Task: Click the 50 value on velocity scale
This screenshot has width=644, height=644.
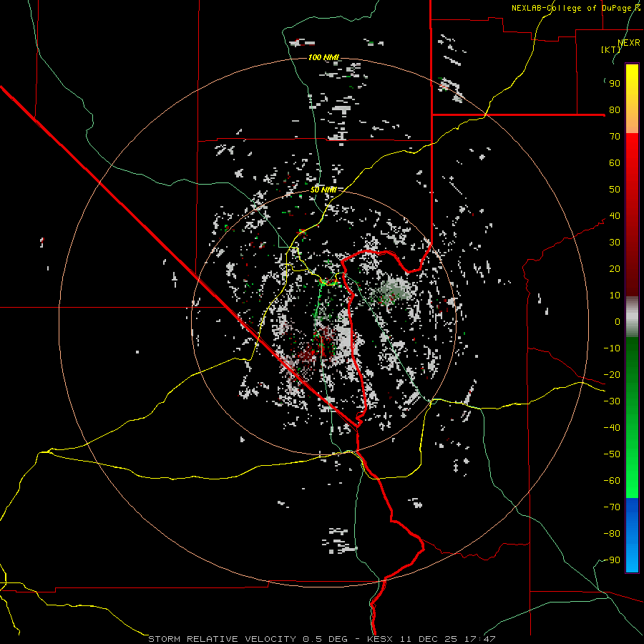Action: click(x=615, y=190)
